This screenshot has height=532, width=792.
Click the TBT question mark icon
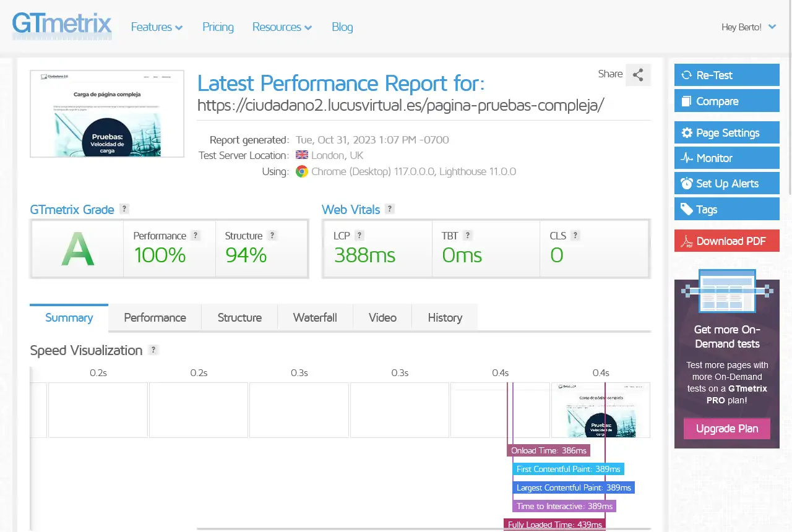(468, 236)
